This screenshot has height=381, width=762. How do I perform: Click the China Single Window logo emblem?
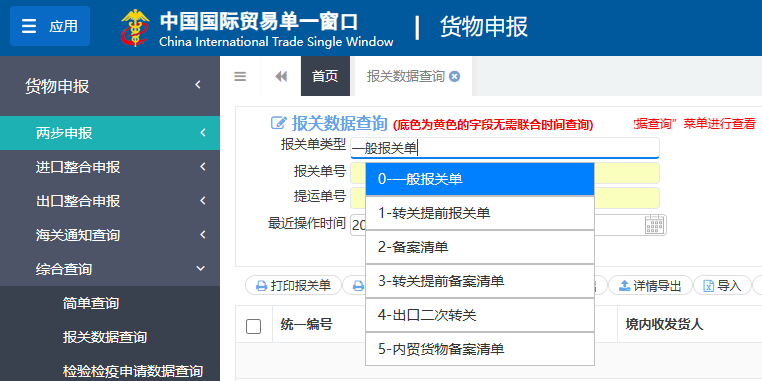(x=136, y=28)
